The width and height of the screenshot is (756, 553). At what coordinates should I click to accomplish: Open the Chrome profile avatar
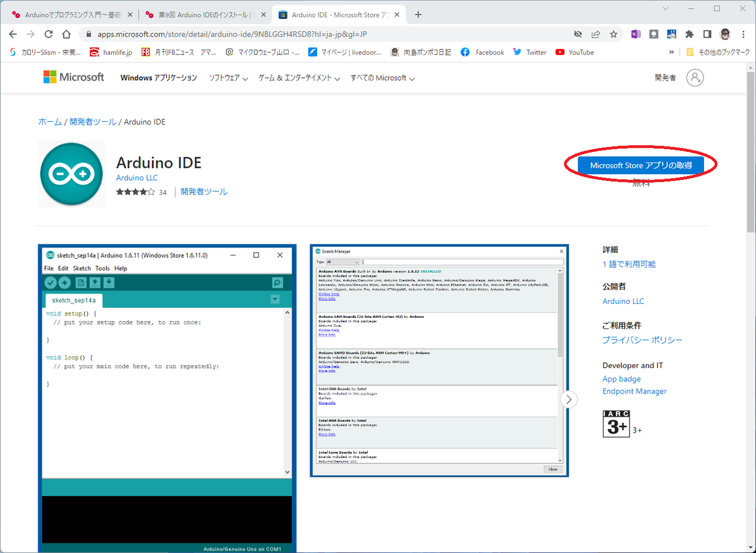725,34
